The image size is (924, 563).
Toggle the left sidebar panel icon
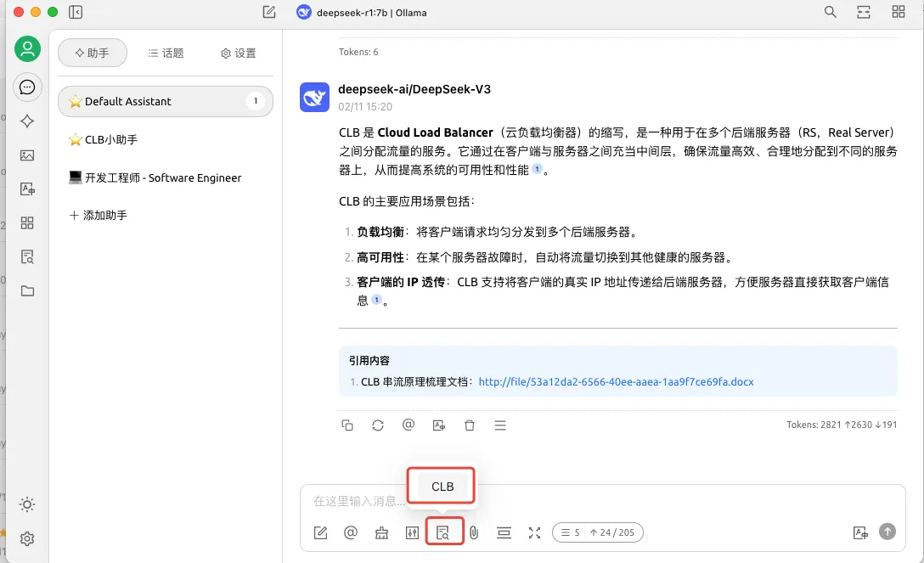tap(76, 12)
